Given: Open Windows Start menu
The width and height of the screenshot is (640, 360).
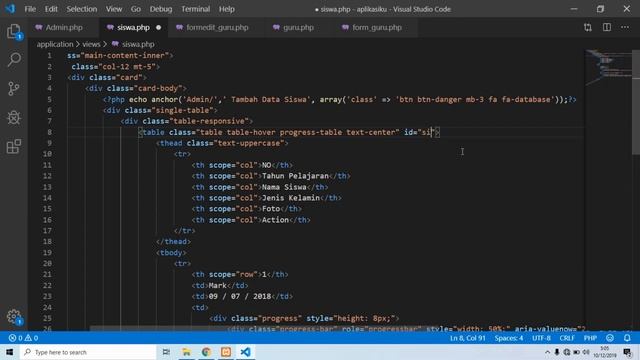Looking at the screenshot, I should [9, 352].
